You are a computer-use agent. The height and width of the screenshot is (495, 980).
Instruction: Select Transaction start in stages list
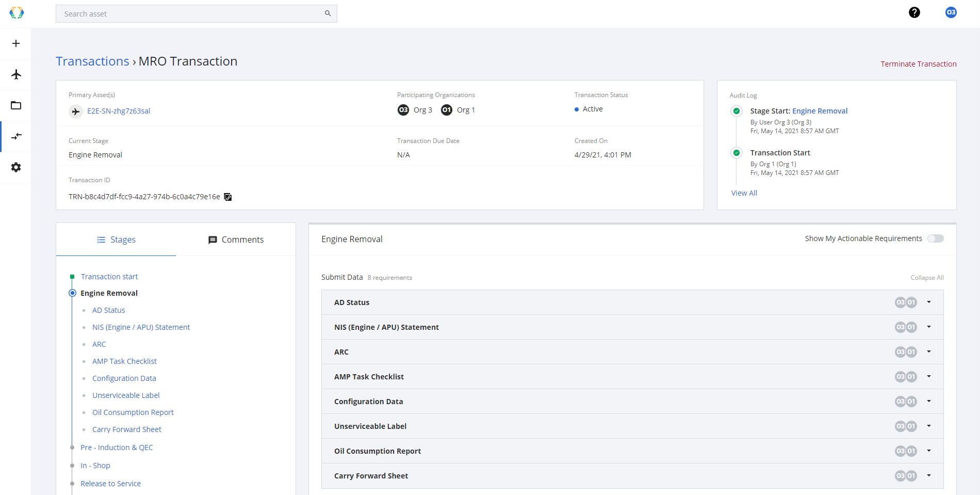pos(109,277)
